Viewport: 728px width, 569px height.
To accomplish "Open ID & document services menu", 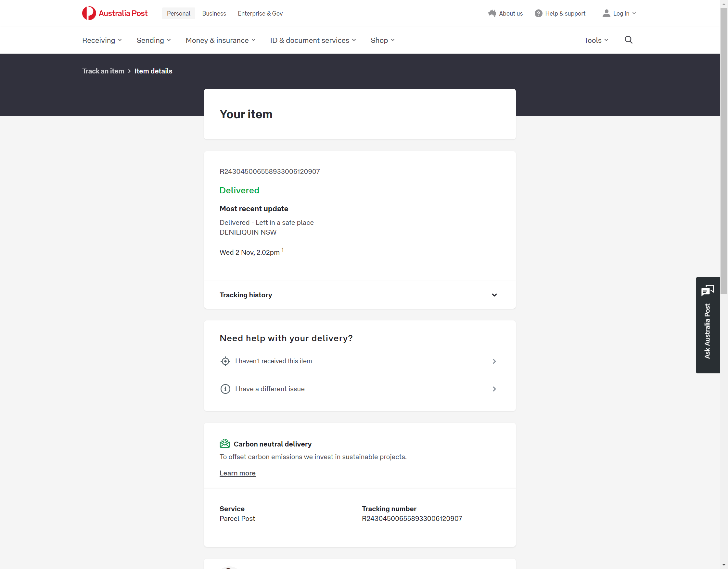I will tap(313, 40).
